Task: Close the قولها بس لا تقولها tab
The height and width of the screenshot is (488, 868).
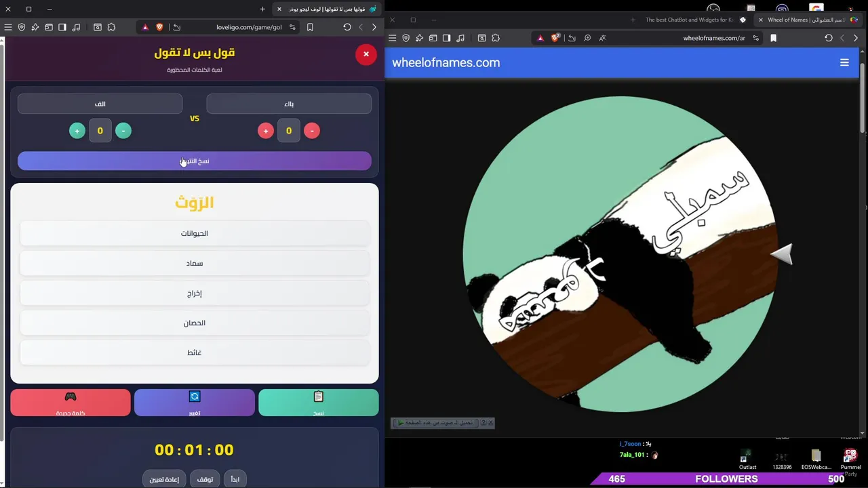Action: [279, 9]
